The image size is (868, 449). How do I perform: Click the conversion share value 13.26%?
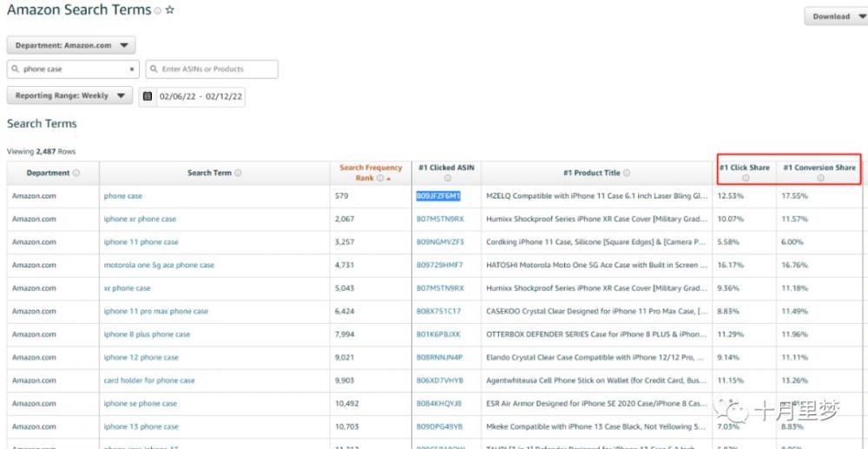pyautogui.click(x=794, y=381)
